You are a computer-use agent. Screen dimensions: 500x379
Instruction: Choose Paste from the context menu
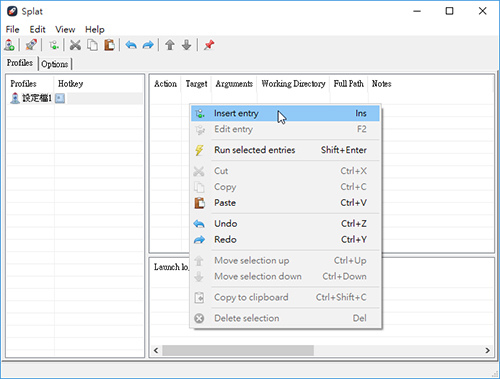(x=286, y=203)
